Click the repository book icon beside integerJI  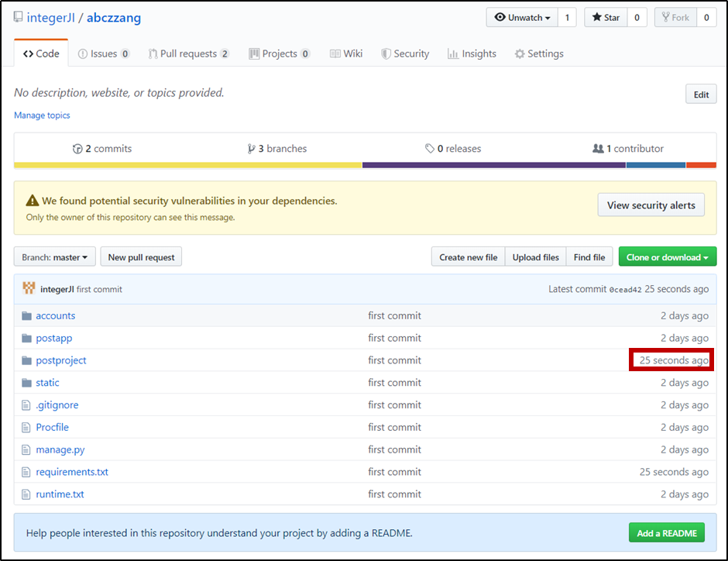click(18, 17)
